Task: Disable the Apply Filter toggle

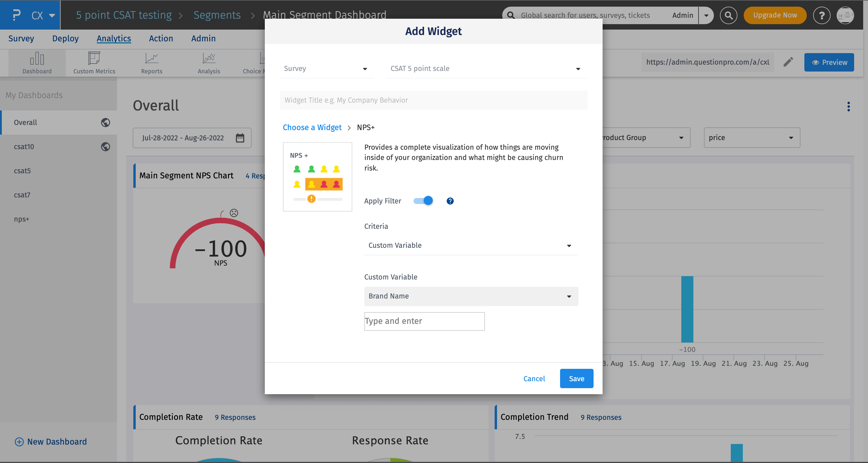Action: click(x=423, y=200)
